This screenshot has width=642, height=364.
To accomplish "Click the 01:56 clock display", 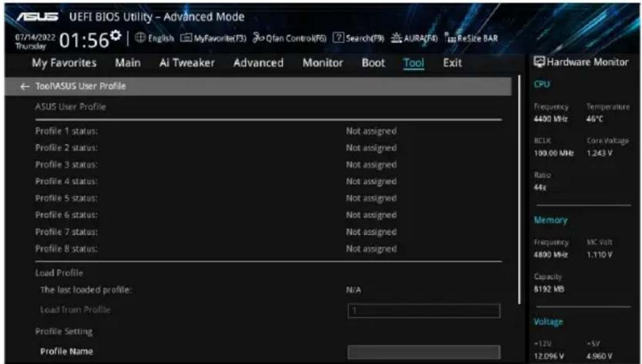I will (x=84, y=40).
